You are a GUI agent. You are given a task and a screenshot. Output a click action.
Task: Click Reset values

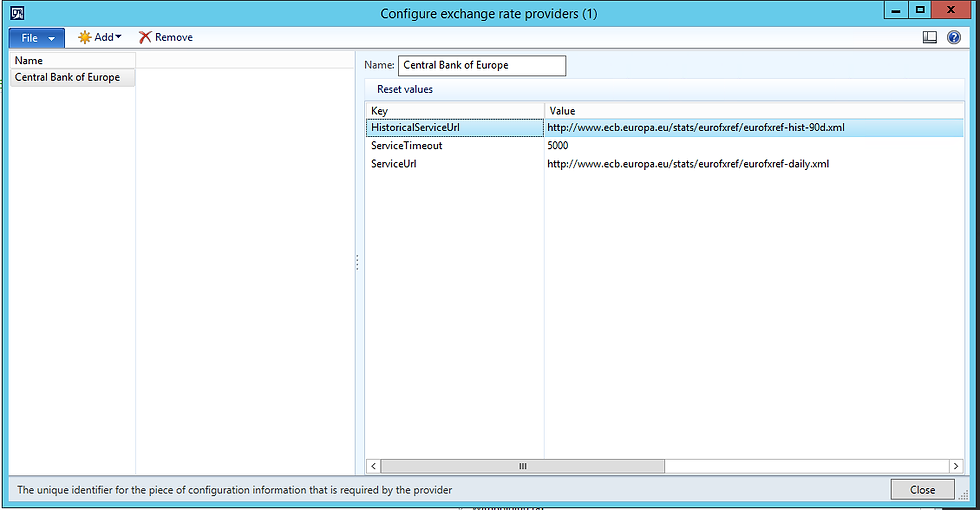[x=404, y=89]
